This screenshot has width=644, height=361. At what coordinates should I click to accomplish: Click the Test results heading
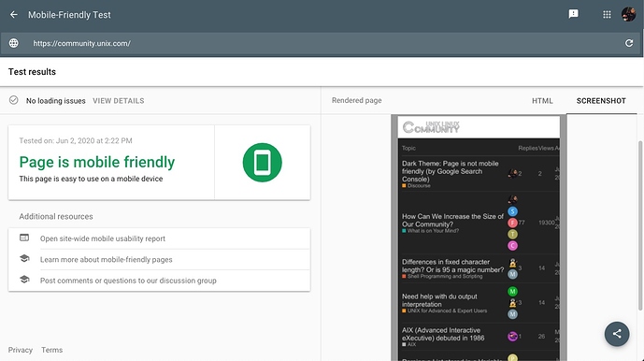(x=32, y=71)
